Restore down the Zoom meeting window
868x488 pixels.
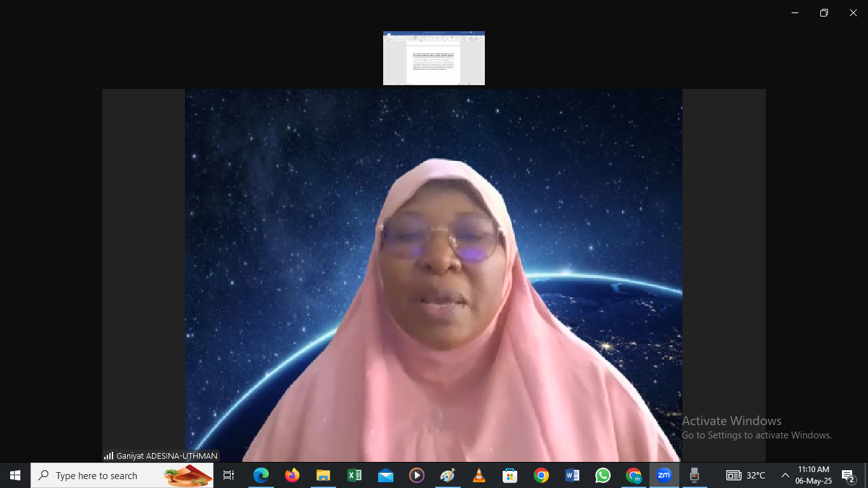click(x=824, y=13)
